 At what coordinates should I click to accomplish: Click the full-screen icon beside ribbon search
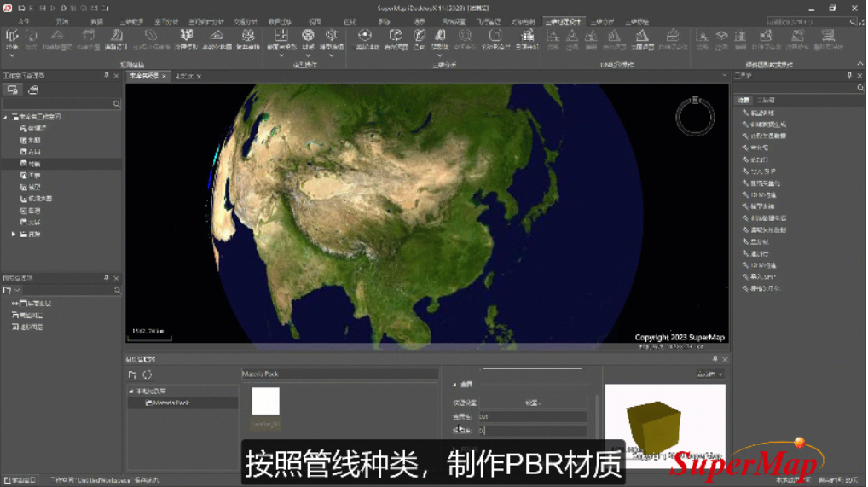(861, 21)
